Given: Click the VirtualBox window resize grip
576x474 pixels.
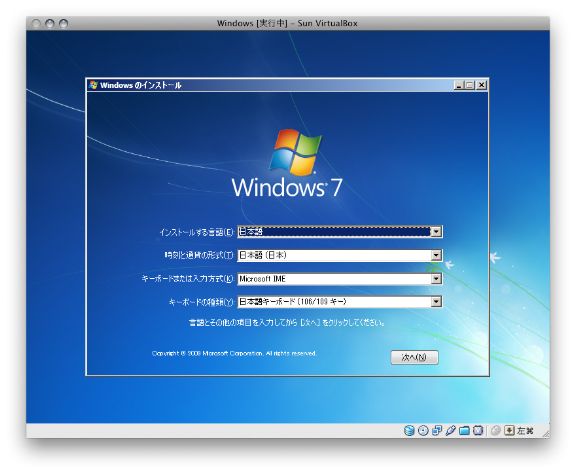Looking at the screenshot, I should point(546,433).
